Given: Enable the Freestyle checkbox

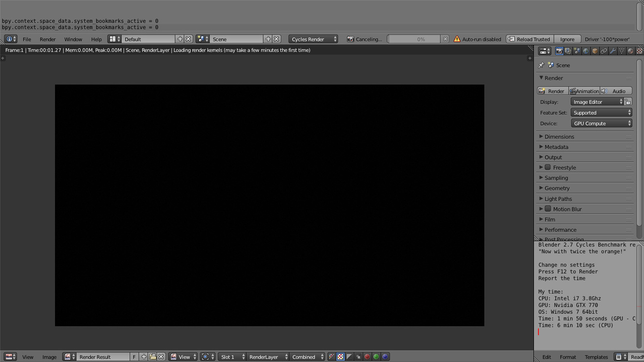Looking at the screenshot, I should [x=548, y=167].
